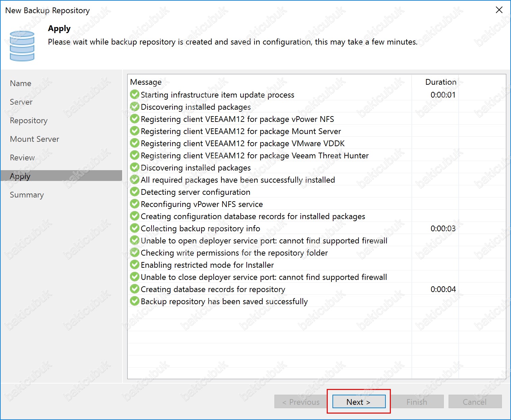Click the Cancel button
Image resolution: width=511 pixels, height=420 pixels.
(475, 402)
